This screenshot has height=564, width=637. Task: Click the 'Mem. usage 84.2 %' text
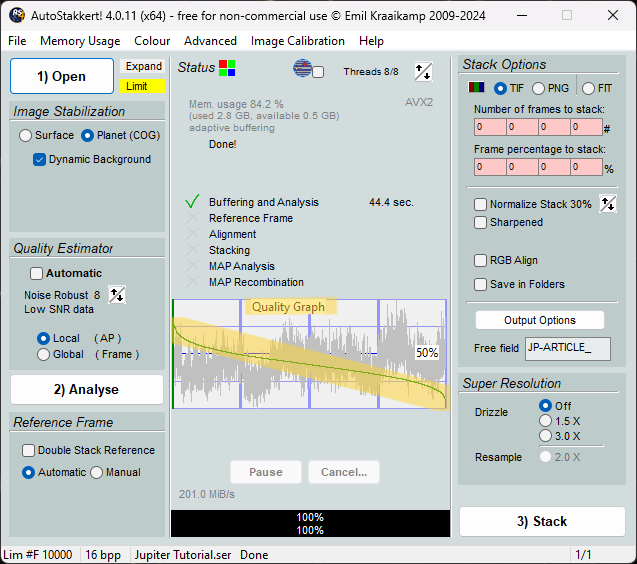[x=236, y=104]
